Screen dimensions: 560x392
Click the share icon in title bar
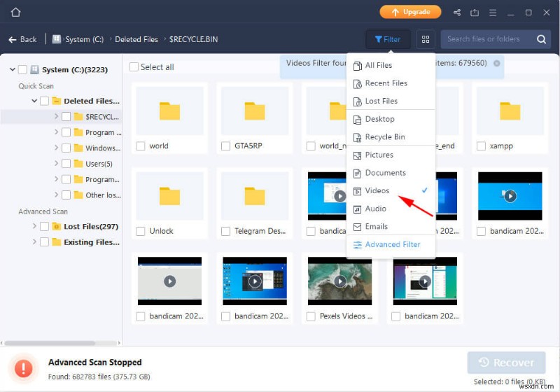[x=457, y=13]
